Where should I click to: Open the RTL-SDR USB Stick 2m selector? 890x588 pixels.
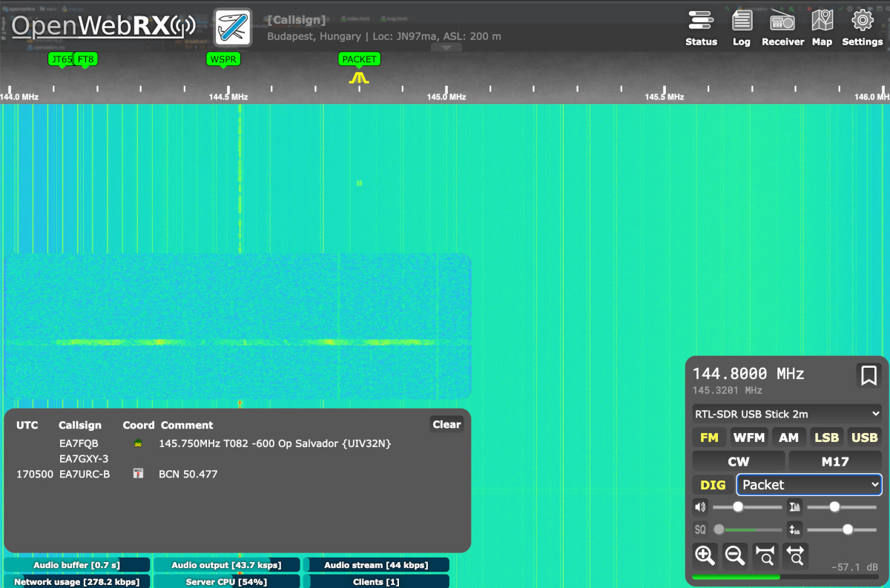pyautogui.click(x=786, y=414)
